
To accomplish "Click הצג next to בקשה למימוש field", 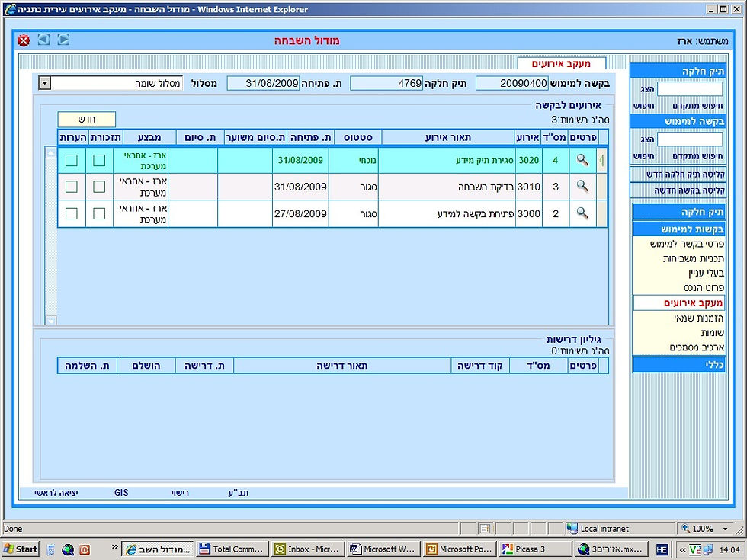I will (x=647, y=139).
